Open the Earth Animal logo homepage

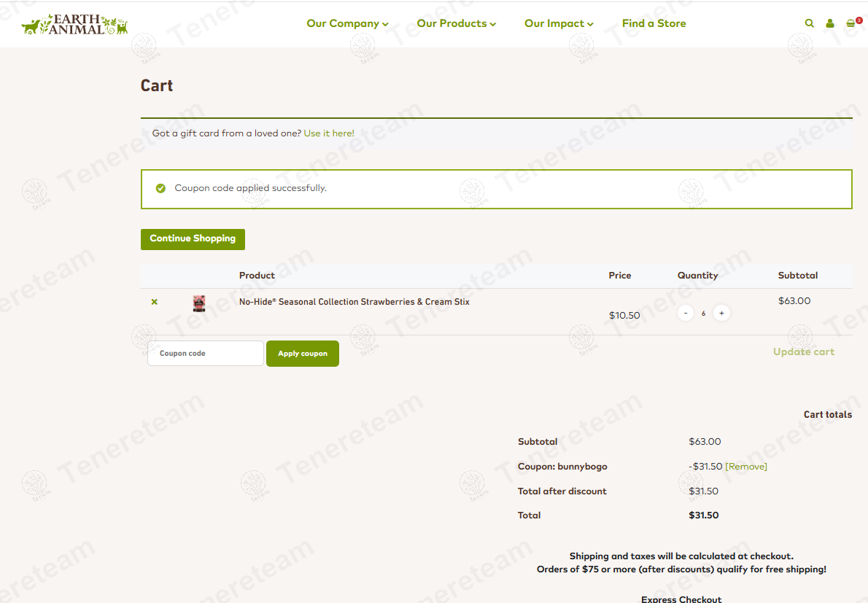[74, 24]
